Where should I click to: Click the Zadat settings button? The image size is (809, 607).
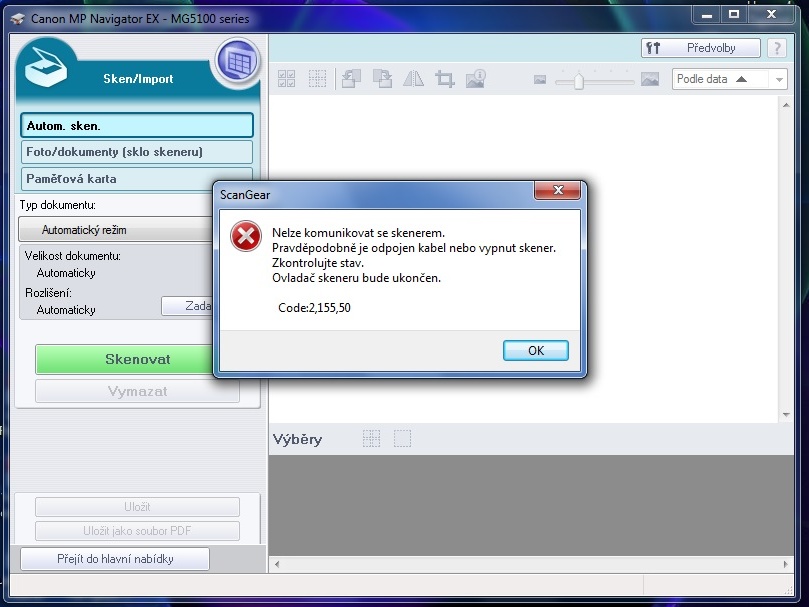(187, 306)
